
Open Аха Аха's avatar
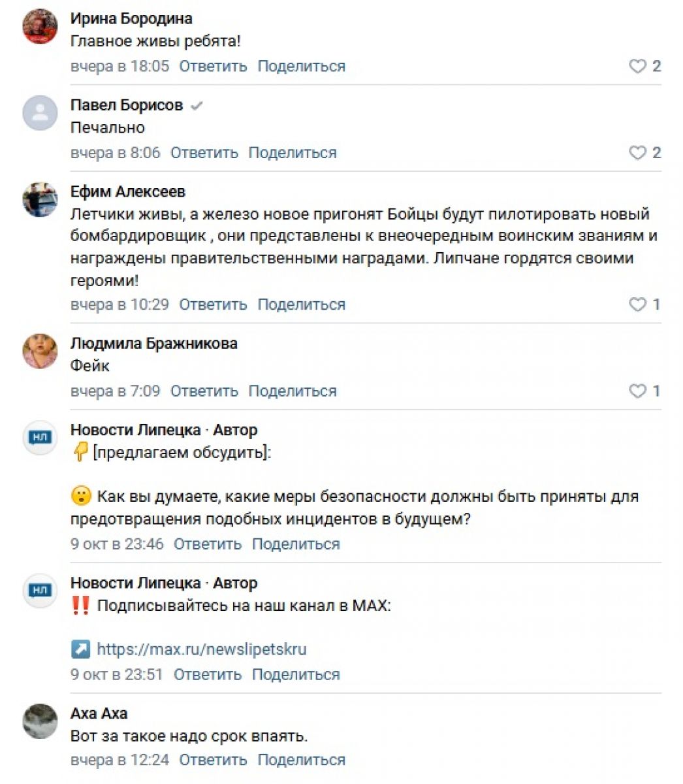40,721
